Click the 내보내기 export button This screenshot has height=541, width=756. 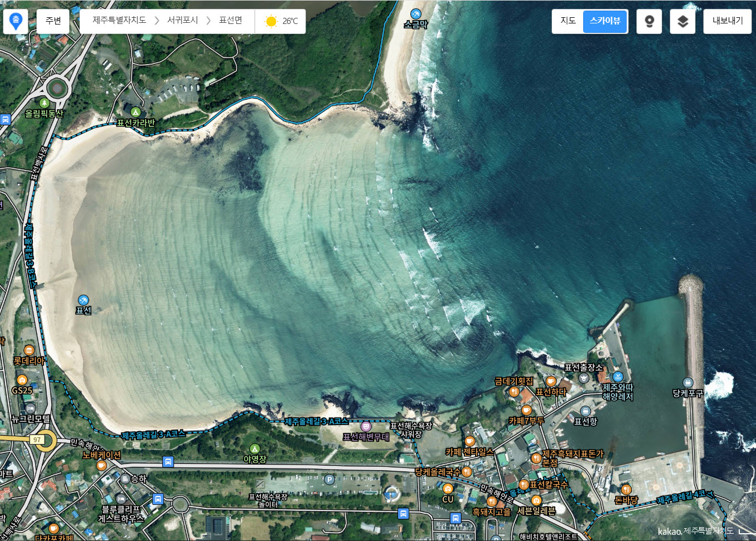click(x=728, y=21)
